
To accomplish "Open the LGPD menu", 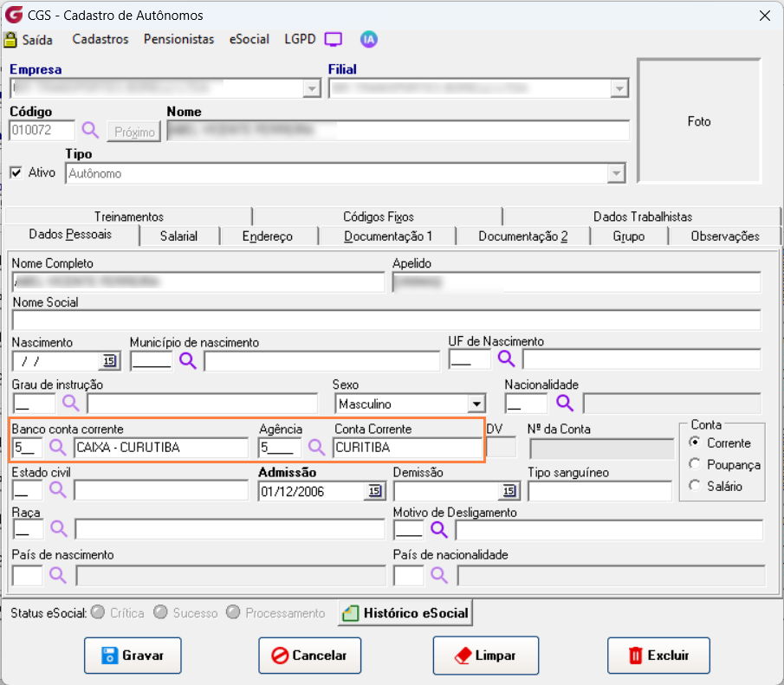I will pyautogui.click(x=300, y=39).
